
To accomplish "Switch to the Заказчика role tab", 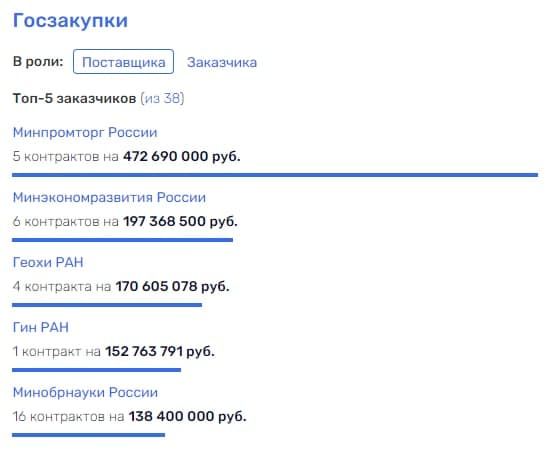I will tap(222, 63).
